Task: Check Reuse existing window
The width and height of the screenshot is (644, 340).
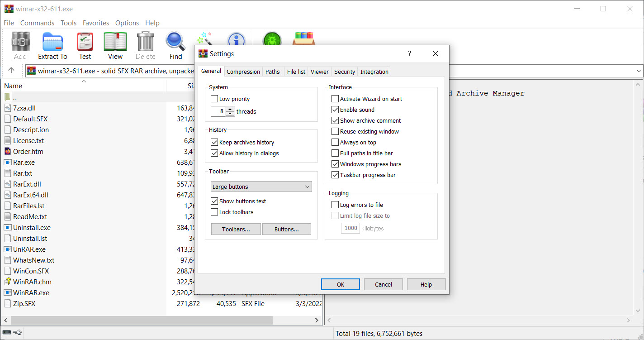Action: [335, 131]
